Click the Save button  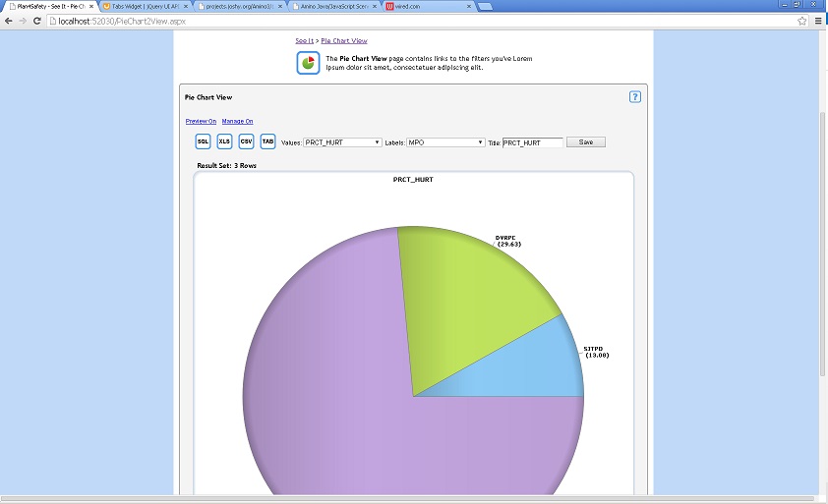[586, 141]
